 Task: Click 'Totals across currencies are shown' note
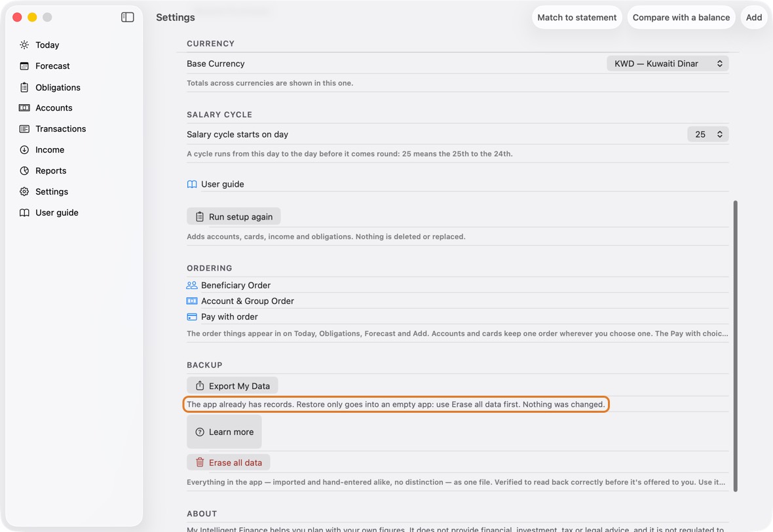pyautogui.click(x=270, y=83)
